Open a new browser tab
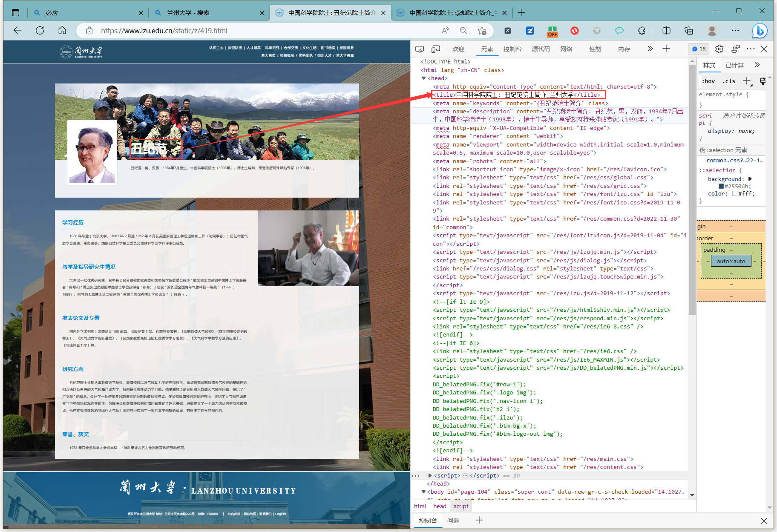The width and height of the screenshot is (777, 532). pyautogui.click(x=521, y=13)
